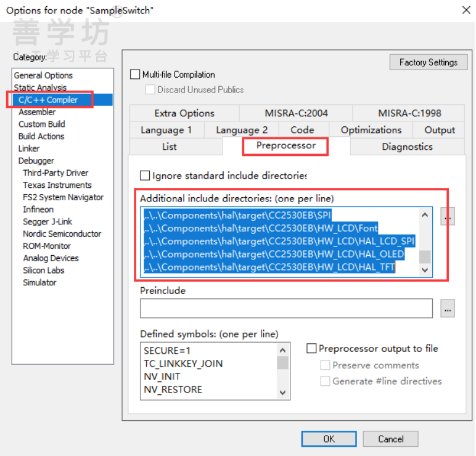Image resolution: width=476 pixels, height=456 pixels.
Task: Click scrollbar thumb in include directories list
Action: 425,257
